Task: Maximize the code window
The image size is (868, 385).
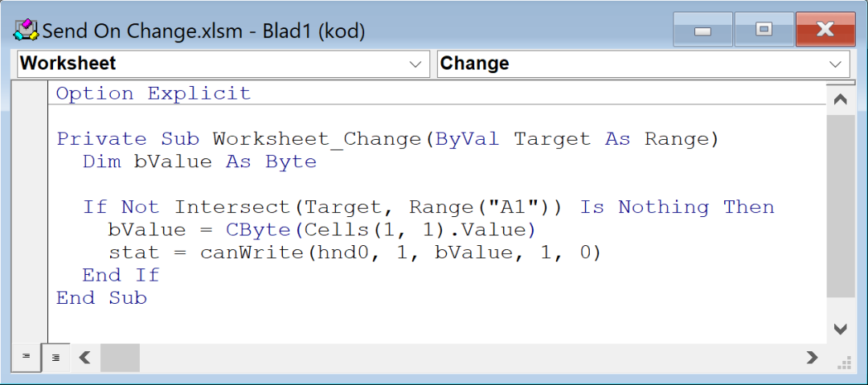Action: 764,30
